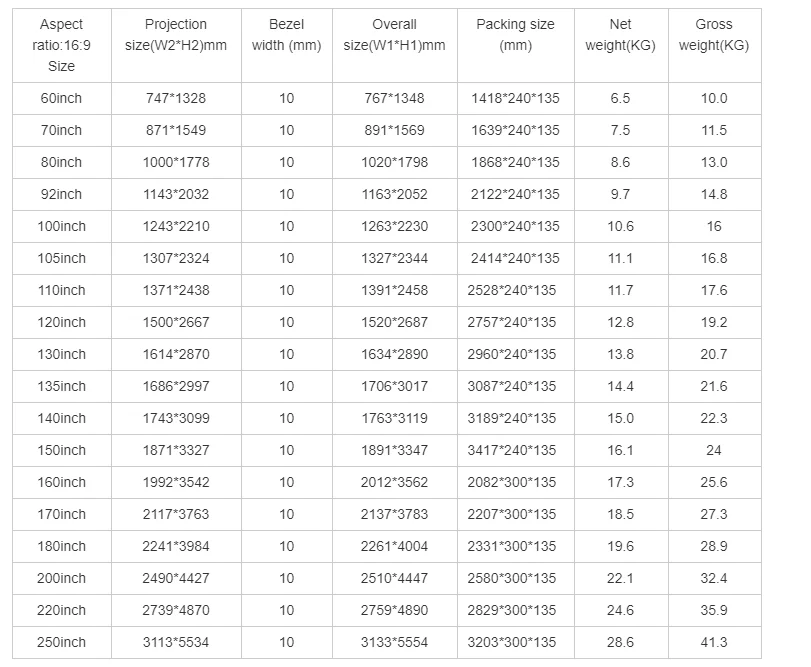Image resolution: width=811 pixels, height=667 pixels.
Task: Click projection size 1000*1778 cell
Action: [x=176, y=162]
